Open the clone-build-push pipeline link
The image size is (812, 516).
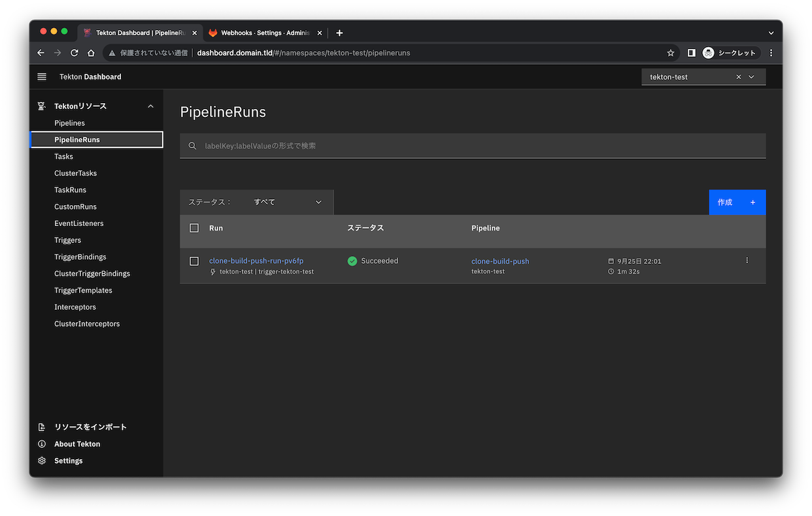[500, 261]
